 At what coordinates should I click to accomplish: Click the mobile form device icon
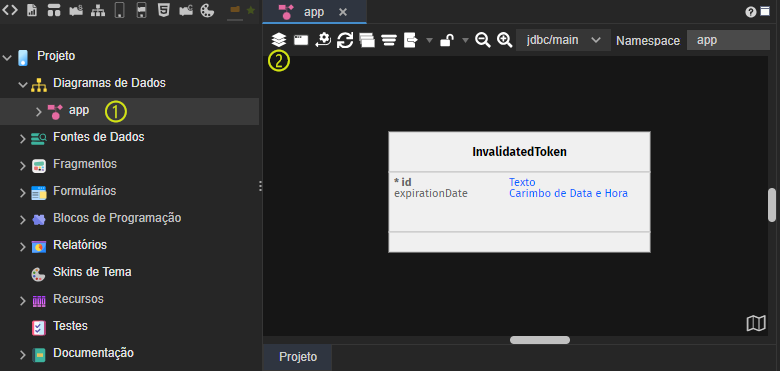click(x=141, y=10)
